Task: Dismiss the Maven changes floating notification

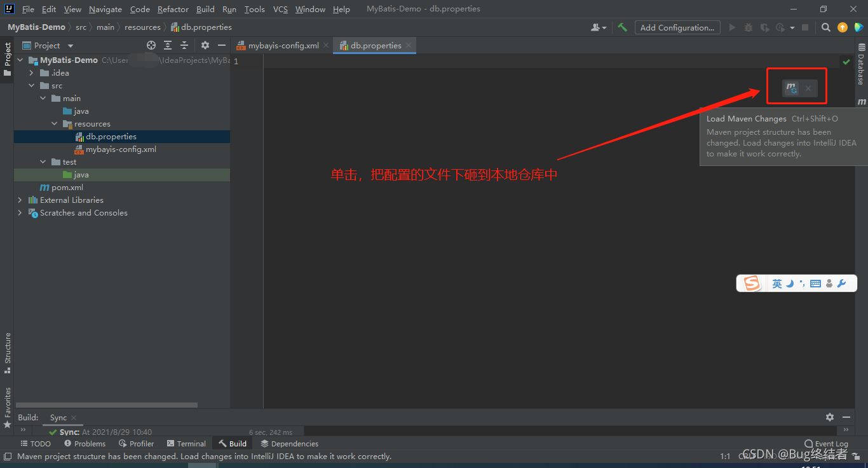Action: coord(808,88)
